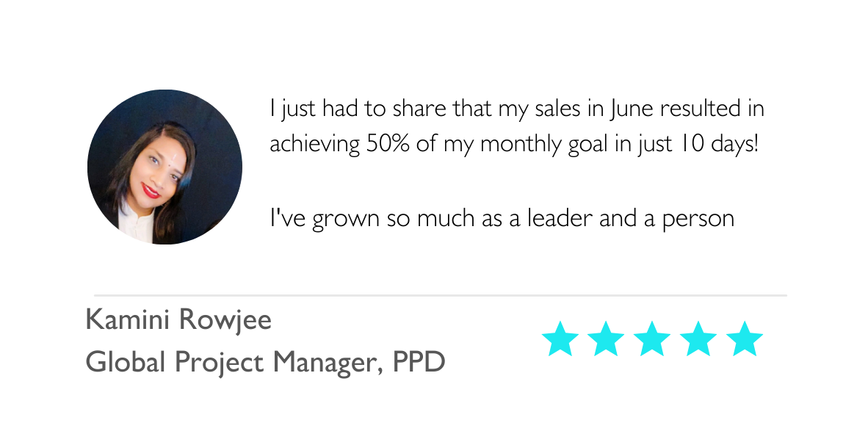Viewport: 868px width, 442px height.
Task: Click the word 'June' in testimonial
Action: (x=632, y=109)
